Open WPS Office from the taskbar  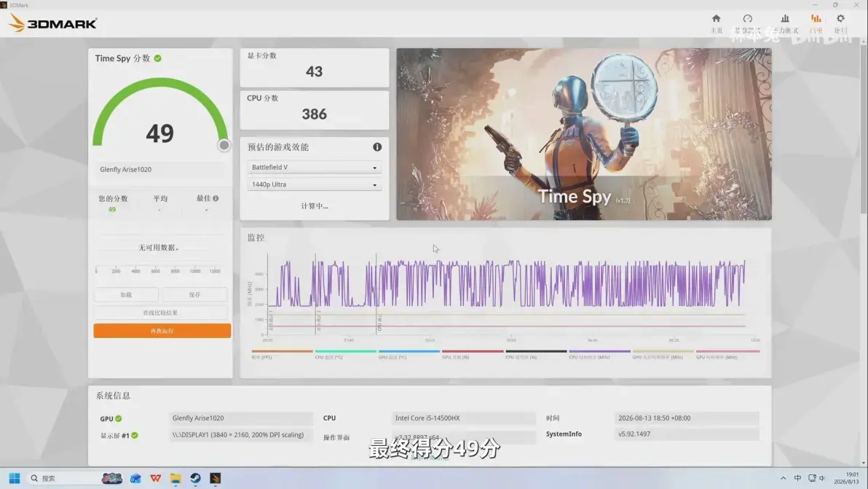tap(156, 478)
